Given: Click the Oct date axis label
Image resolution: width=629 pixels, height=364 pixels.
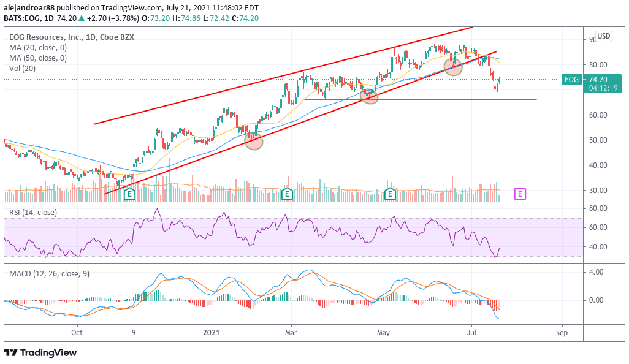Looking at the screenshot, I should [x=77, y=333].
